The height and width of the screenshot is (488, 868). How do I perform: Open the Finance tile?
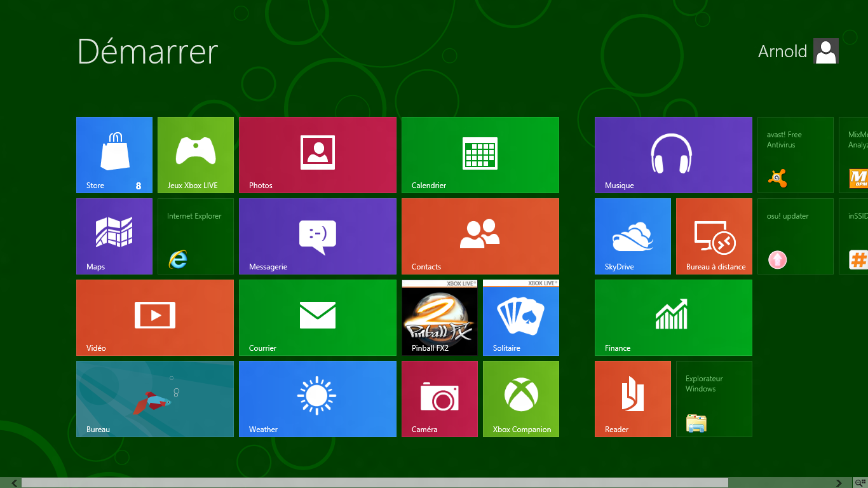[x=674, y=318]
